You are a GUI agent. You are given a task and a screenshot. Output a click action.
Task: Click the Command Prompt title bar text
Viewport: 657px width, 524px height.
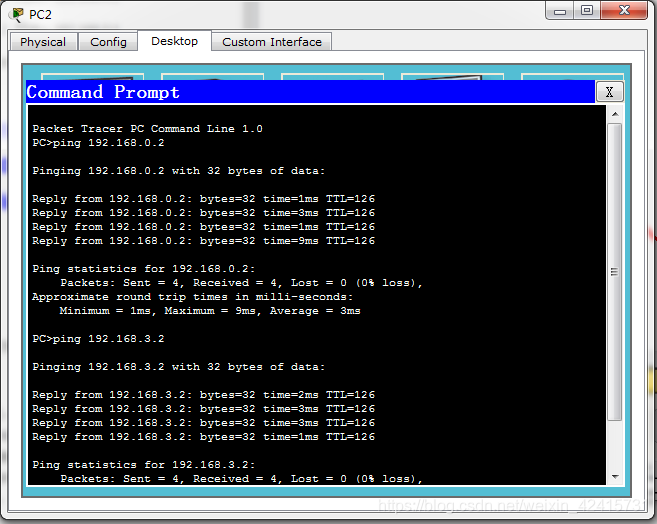coord(103,92)
